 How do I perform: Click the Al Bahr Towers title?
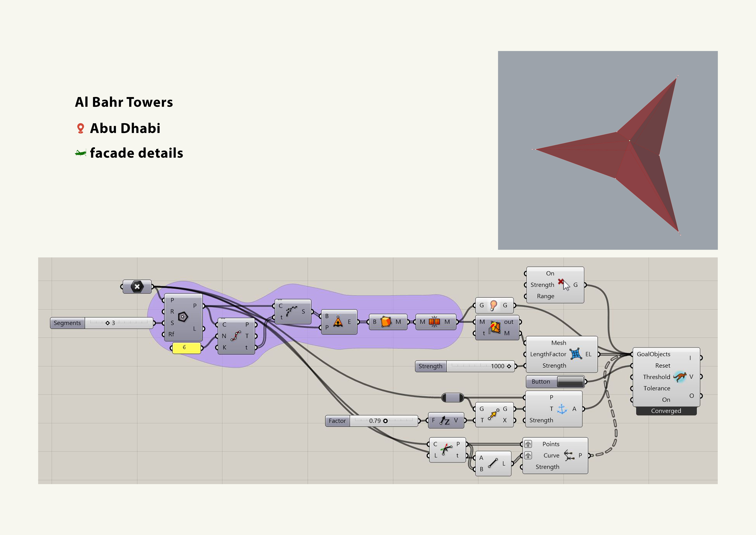pyautogui.click(x=124, y=102)
